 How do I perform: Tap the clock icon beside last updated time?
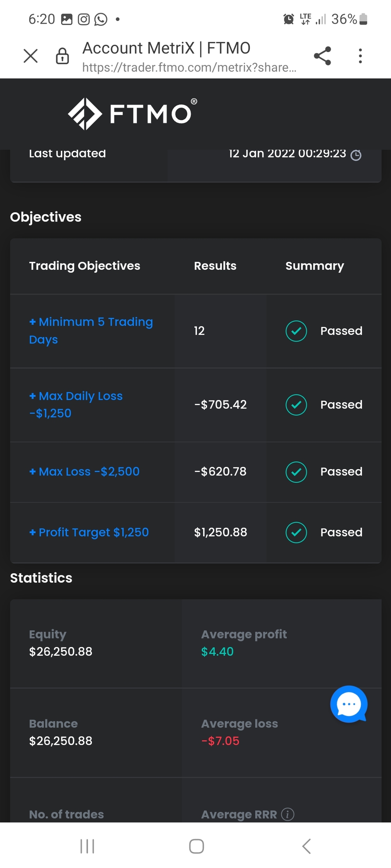coord(356,155)
